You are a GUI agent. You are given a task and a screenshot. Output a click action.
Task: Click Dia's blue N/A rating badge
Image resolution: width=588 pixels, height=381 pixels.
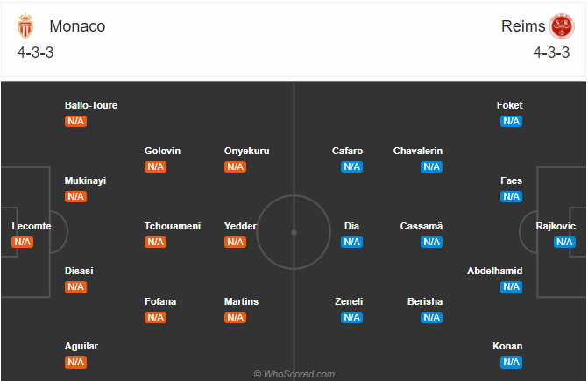pyautogui.click(x=351, y=242)
